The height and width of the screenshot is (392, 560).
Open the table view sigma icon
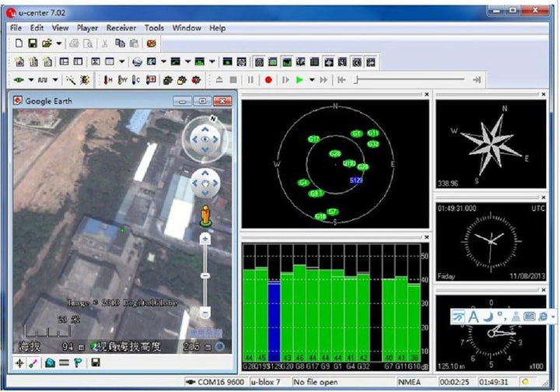[96, 62]
